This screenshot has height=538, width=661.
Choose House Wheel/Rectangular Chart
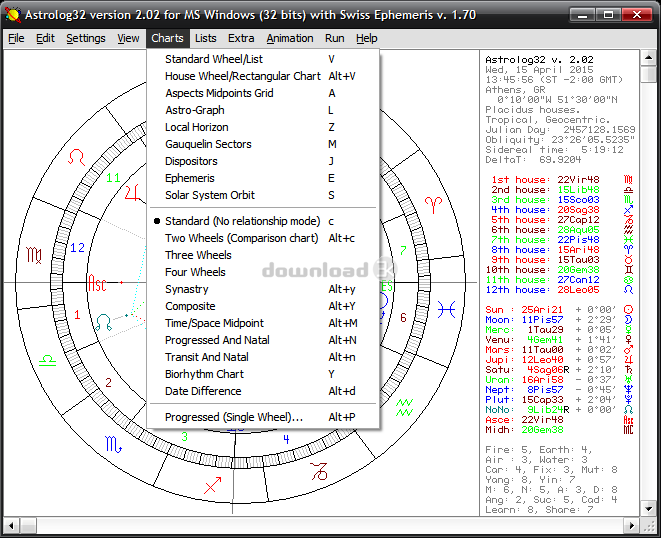263,76
